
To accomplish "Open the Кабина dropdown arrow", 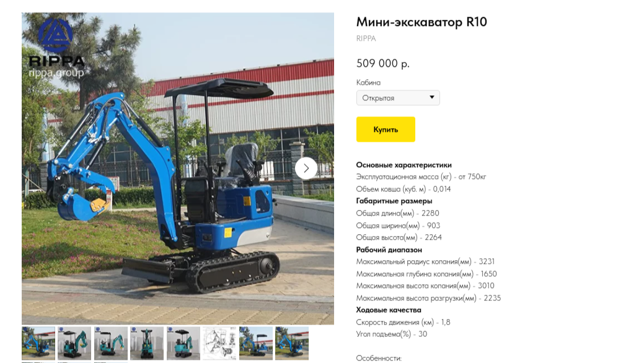I will (x=431, y=97).
